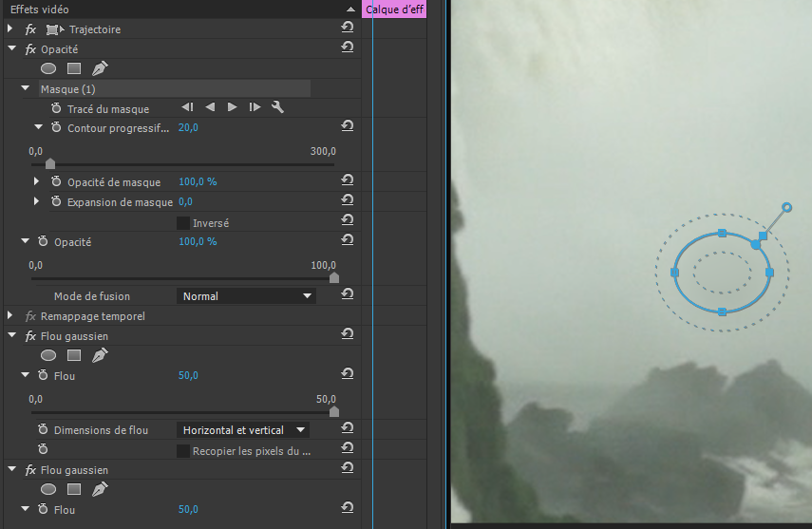Toggle stopwatch for Opacité de masque
The image size is (812, 529).
pos(56,181)
